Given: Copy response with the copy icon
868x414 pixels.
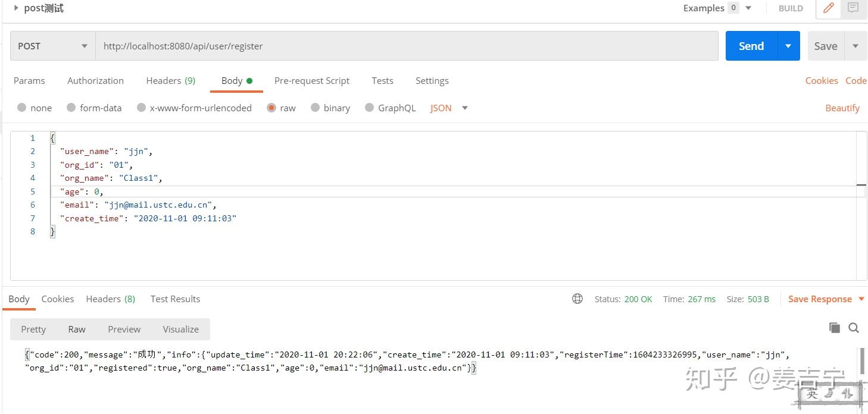Looking at the screenshot, I should pyautogui.click(x=835, y=328).
